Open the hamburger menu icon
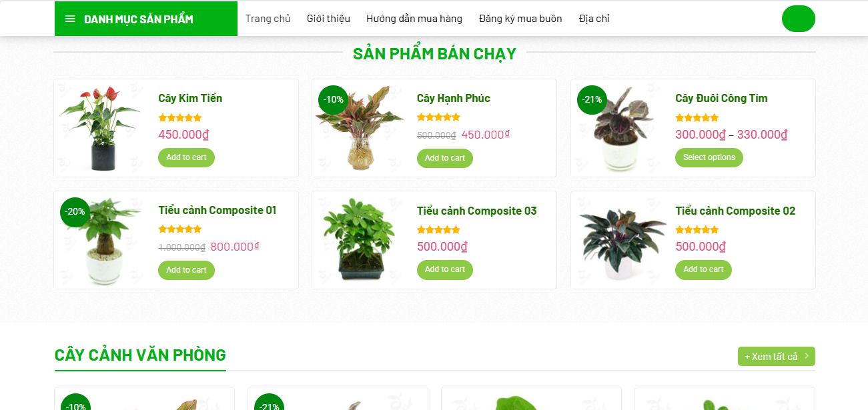The width and height of the screenshot is (868, 410). 70,19
